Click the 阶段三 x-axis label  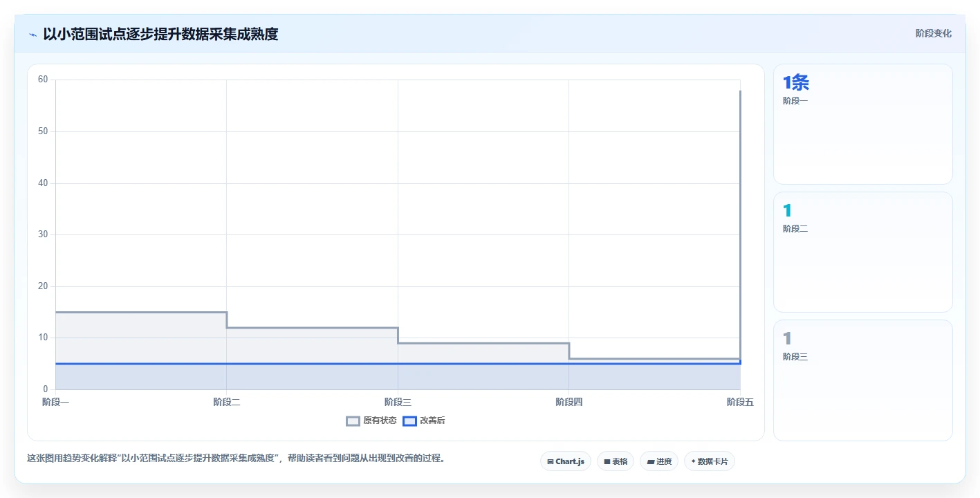click(x=398, y=402)
